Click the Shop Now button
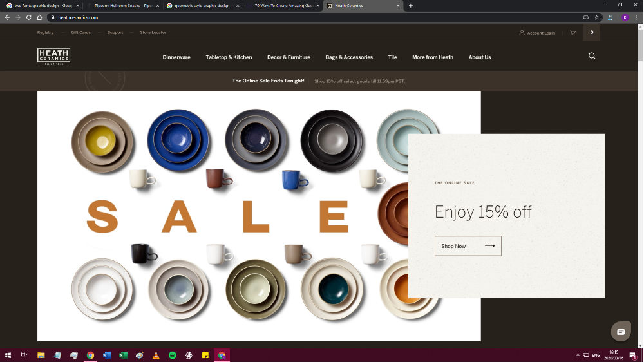The width and height of the screenshot is (644, 362). pyautogui.click(x=468, y=246)
